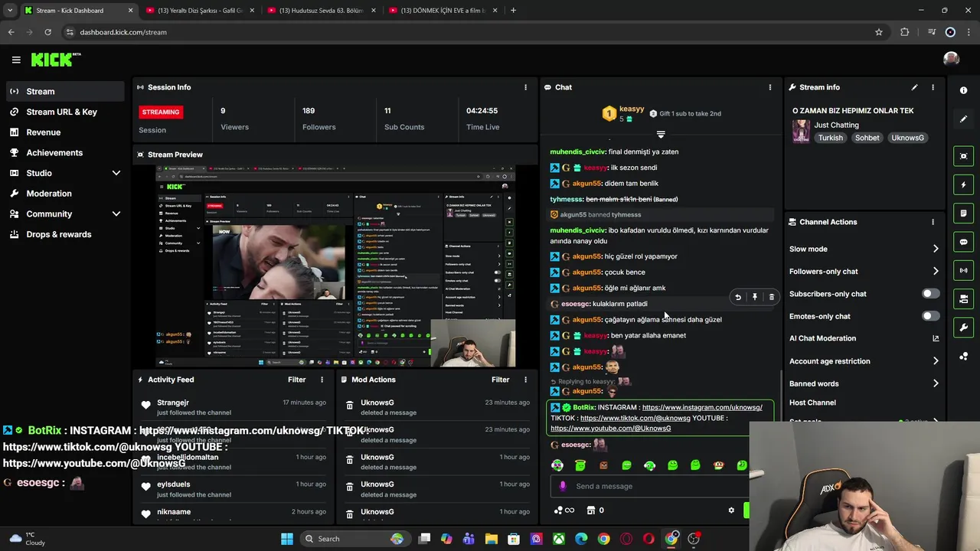Viewport: 980px width, 551px height.
Task: Open the YouTube link in BotRix message
Action: (611, 429)
